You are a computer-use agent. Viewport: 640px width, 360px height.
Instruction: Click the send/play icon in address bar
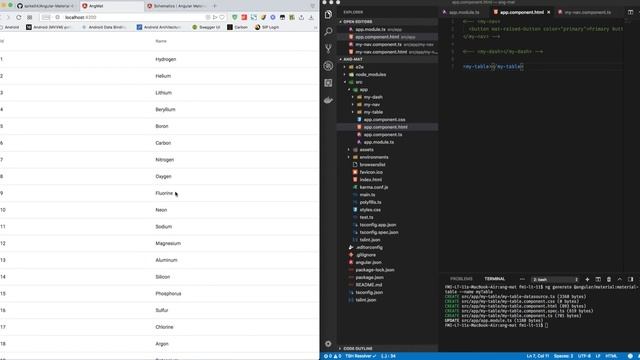pos(215,18)
